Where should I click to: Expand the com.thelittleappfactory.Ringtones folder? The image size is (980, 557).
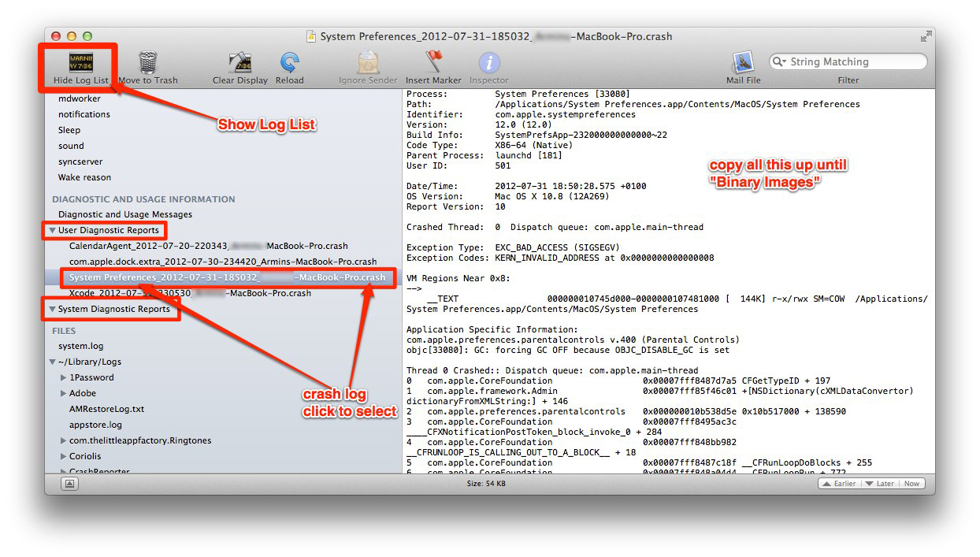coord(64,440)
